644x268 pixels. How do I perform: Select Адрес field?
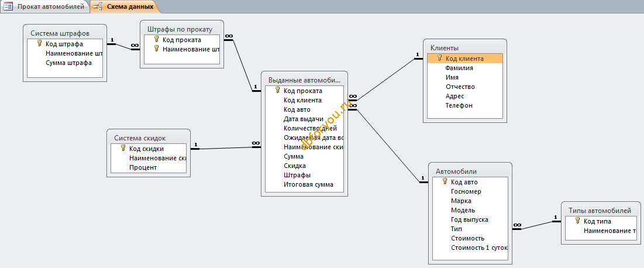465,96
